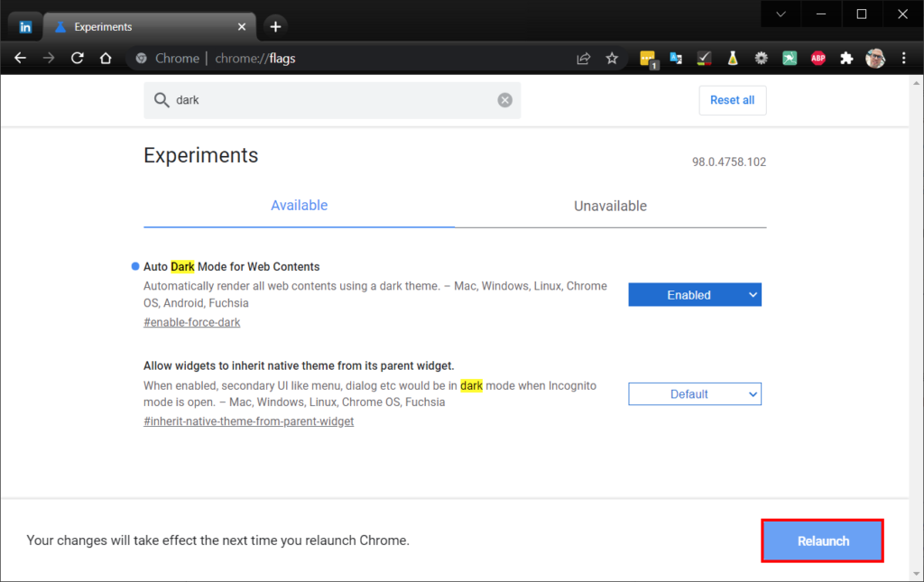The width and height of the screenshot is (924, 582).
Task: Switch to the Available tab
Action: (x=299, y=206)
